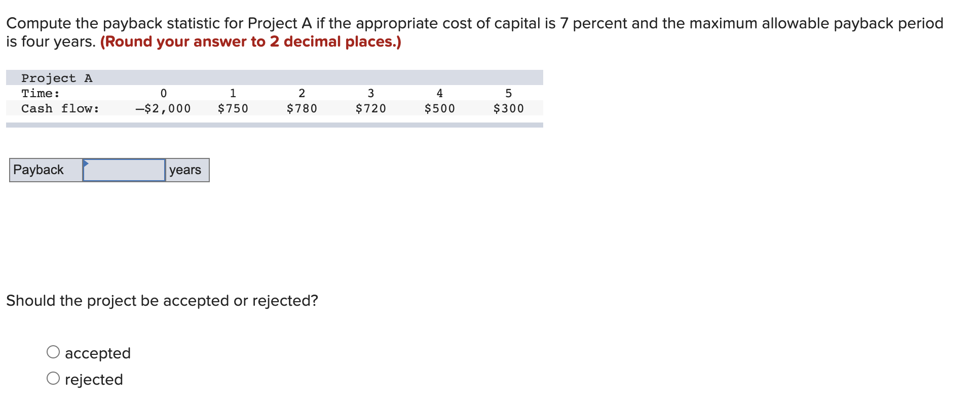Click the $750 cash flow value
Screen dimensions: 980x407
(x=233, y=108)
